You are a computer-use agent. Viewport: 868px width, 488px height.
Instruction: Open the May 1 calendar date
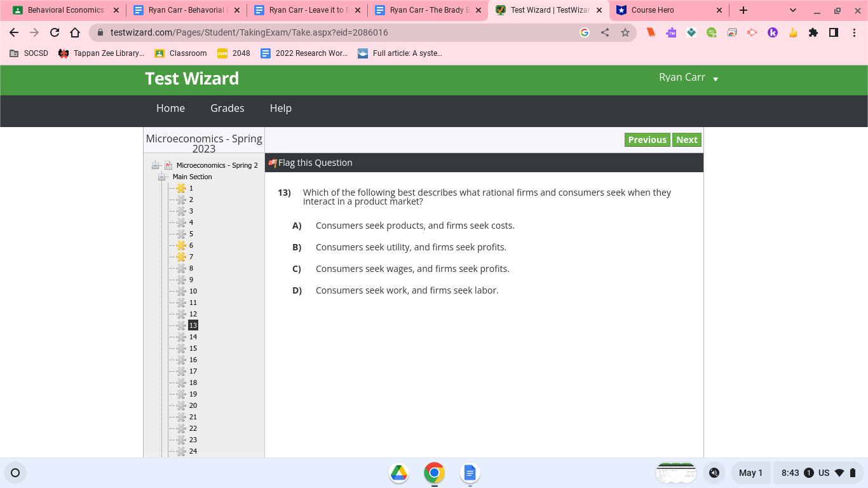point(750,473)
